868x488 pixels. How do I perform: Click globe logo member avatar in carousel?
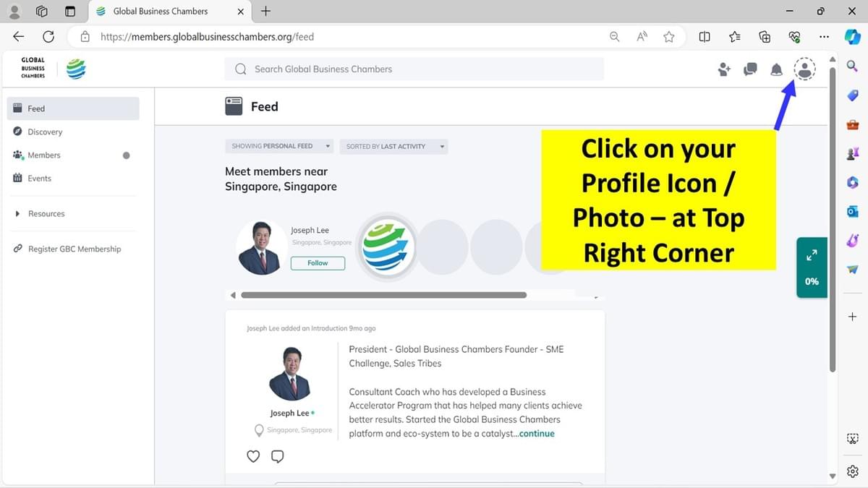click(x=388, y=247)
